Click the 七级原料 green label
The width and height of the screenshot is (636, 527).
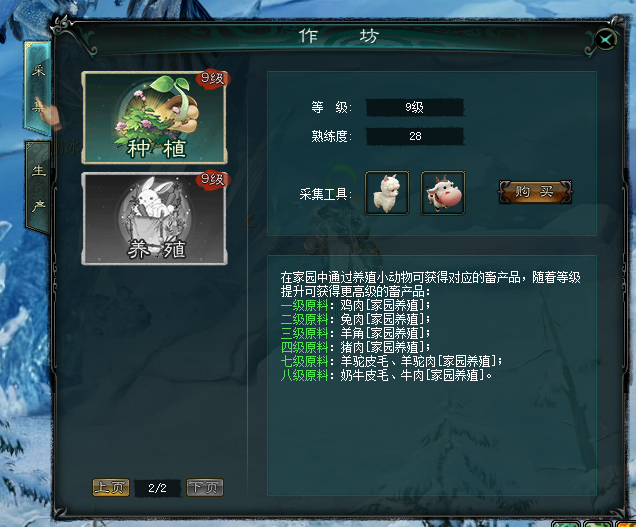304,361
